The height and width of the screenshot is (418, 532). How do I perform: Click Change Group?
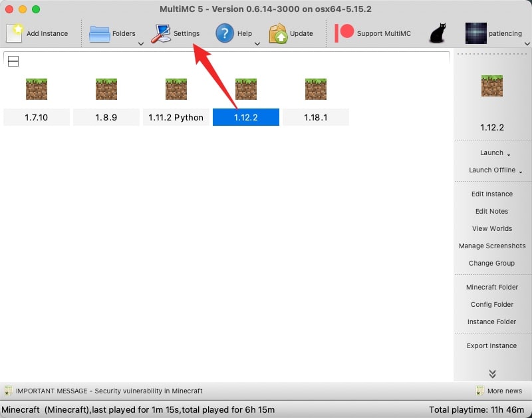point(491,263)
